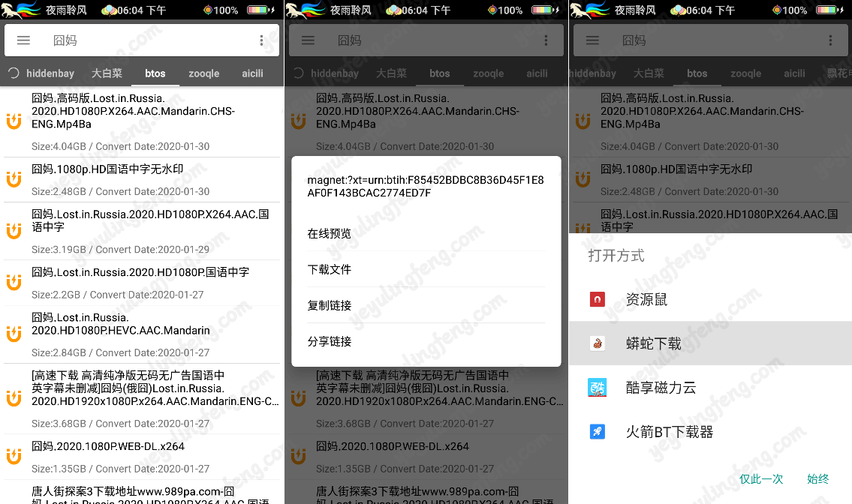This screenshot has height=504, width=852.
Task: Select the 酷享磁力云 open-with option
Action: coord(661,388)
